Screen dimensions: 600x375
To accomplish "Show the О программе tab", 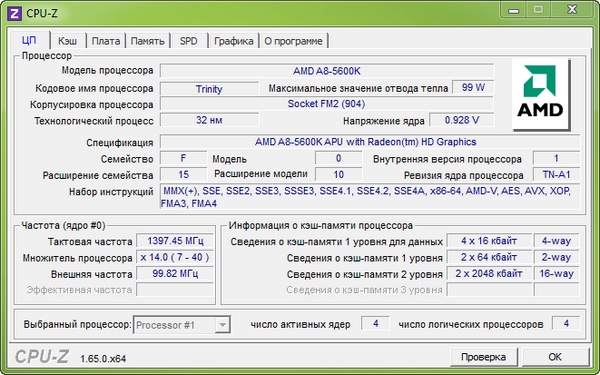I will (x=293, y=41).
